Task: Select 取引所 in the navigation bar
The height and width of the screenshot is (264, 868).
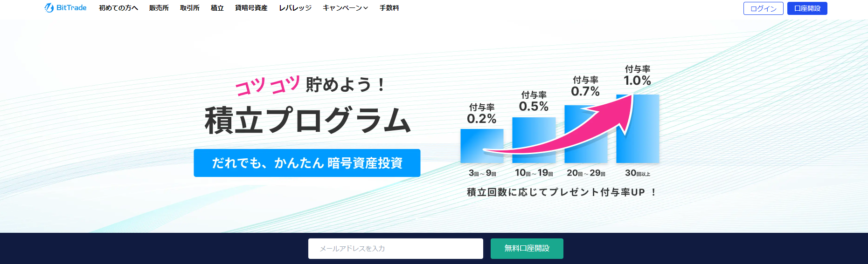Action: [190, 8]
